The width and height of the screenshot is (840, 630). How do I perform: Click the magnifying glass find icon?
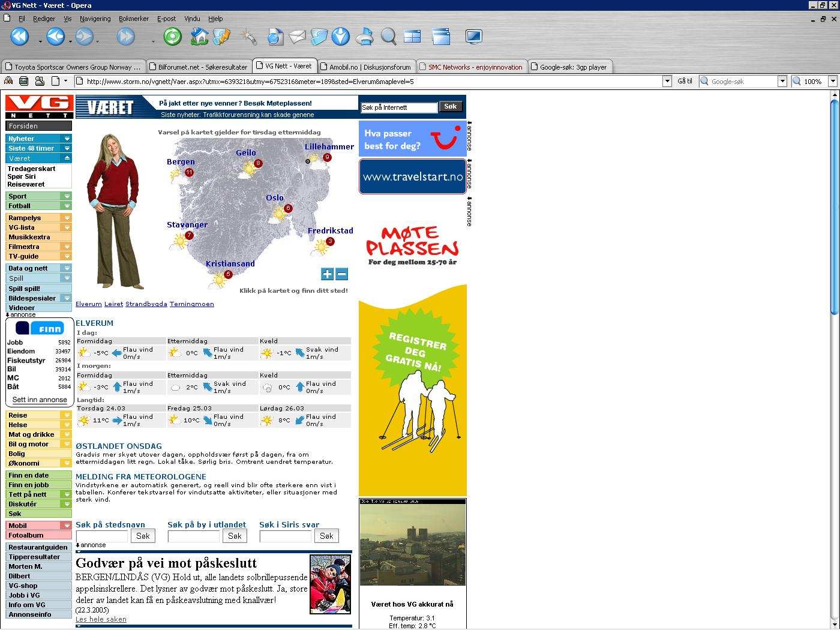[x=389, y=37]
